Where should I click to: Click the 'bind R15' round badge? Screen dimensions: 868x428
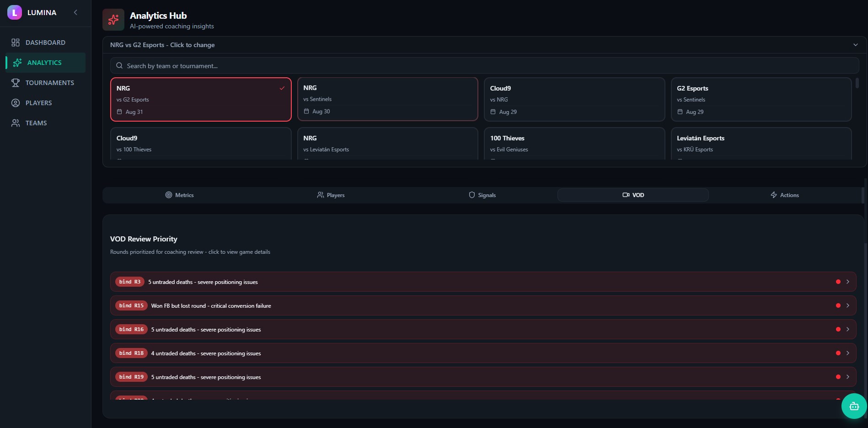(131, 305)
